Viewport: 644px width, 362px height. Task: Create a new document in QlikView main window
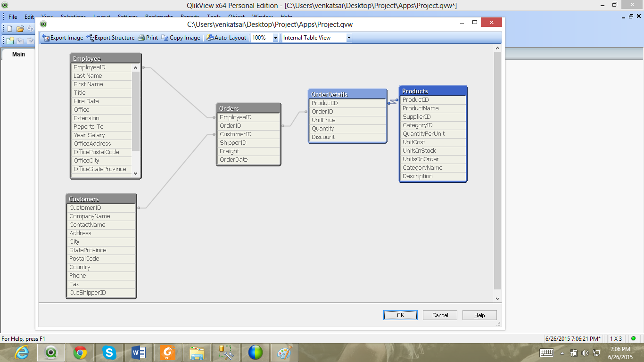pos(9,29)
